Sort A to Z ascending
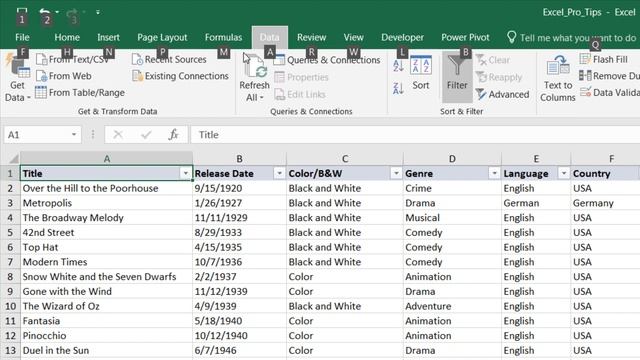 click(398, 66)
